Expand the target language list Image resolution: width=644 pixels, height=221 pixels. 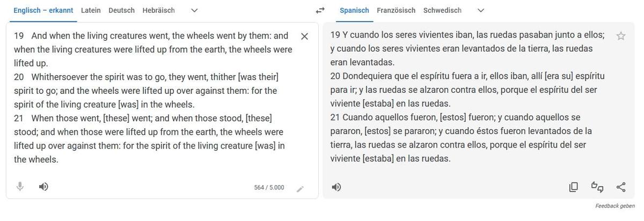[x=481, y=10]
